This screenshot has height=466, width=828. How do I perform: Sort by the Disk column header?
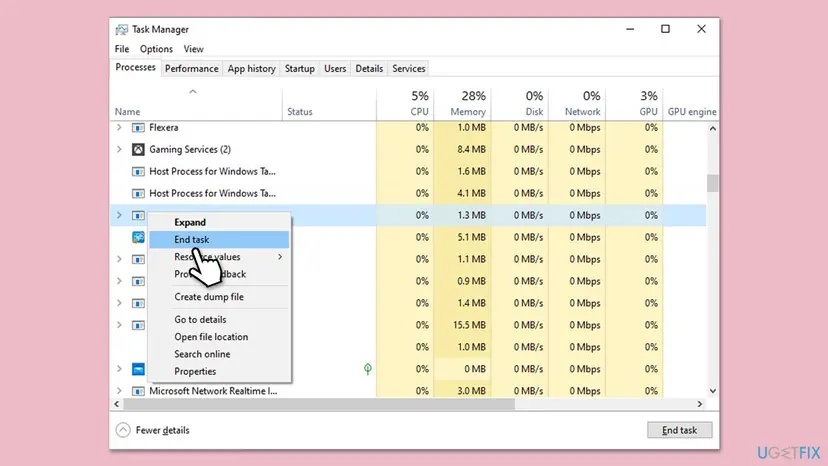point(520,104)
